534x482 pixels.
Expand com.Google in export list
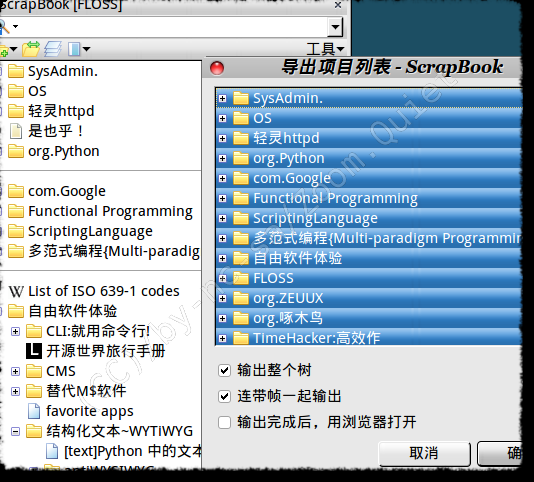click(223, 178)
